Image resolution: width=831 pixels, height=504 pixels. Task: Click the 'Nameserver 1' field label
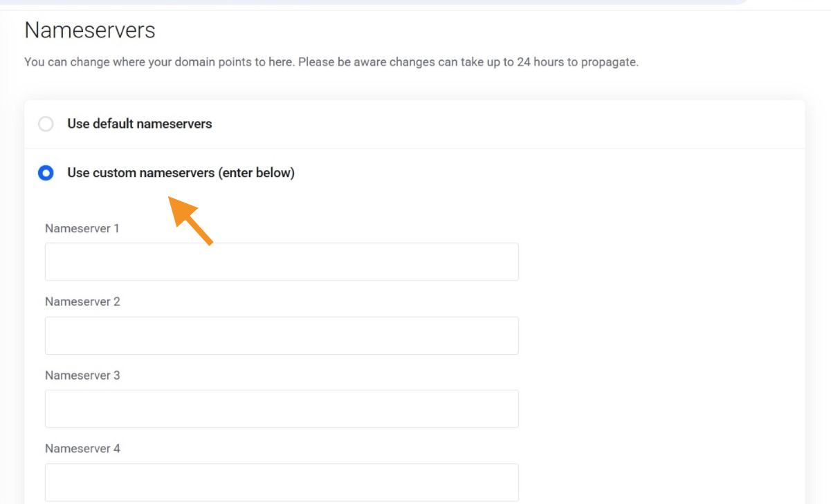(x=82, y=228)
